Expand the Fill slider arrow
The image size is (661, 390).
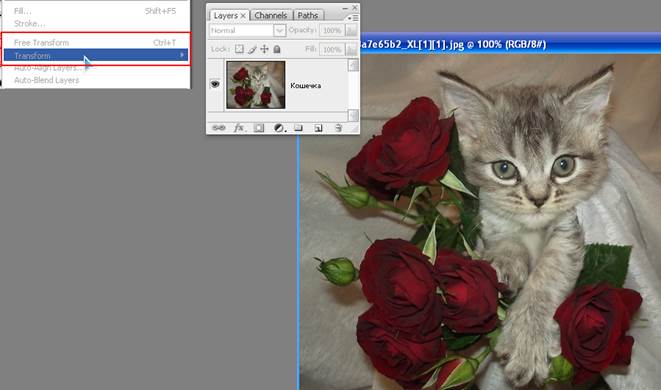coord(351,49)
